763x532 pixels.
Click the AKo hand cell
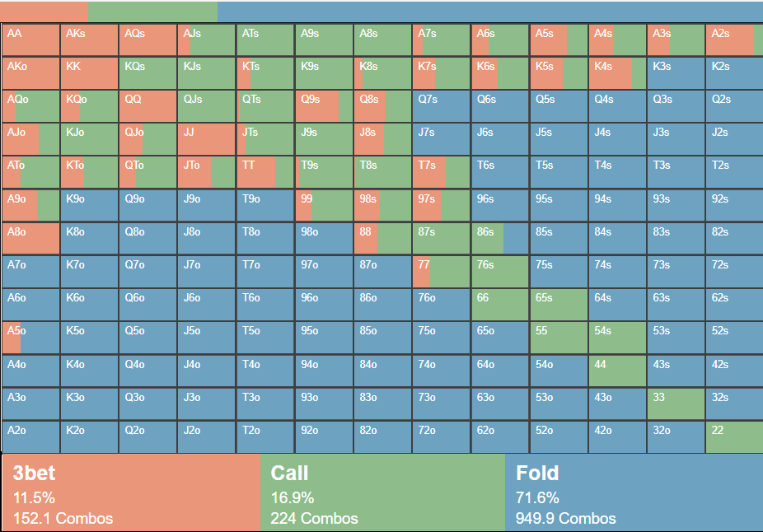31,72
